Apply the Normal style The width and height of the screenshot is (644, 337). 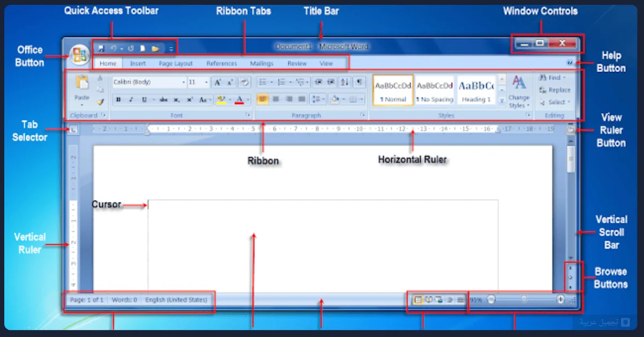coord(393,90)
